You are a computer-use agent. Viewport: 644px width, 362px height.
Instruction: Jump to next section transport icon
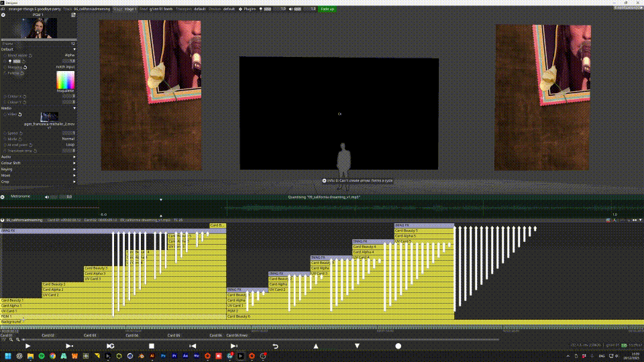233,346
